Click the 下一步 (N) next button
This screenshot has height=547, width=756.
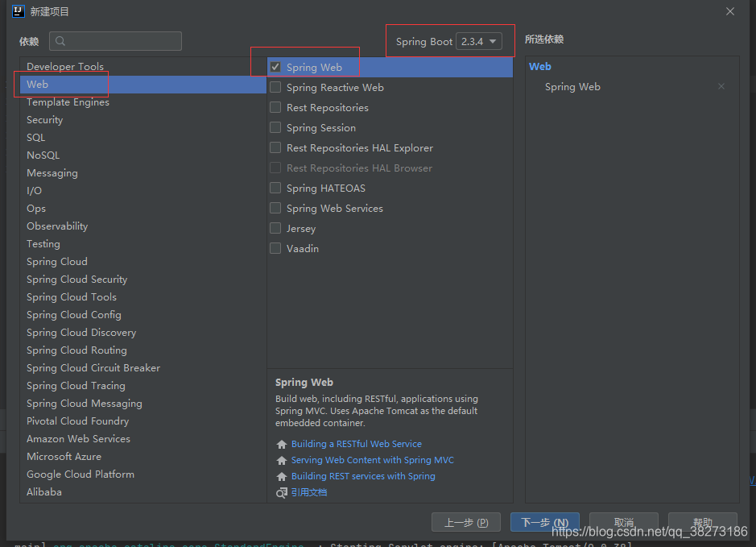tap(545, 522)
